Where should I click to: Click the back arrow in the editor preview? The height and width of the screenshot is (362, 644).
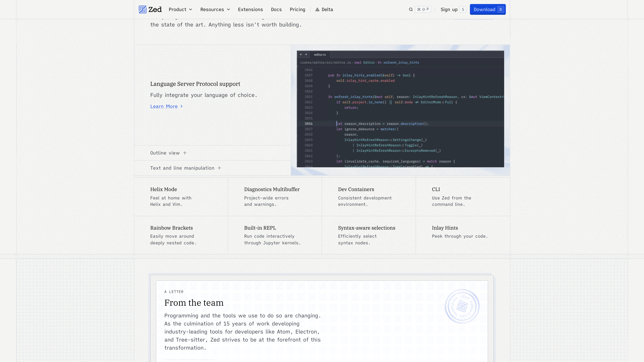point(301,54)
